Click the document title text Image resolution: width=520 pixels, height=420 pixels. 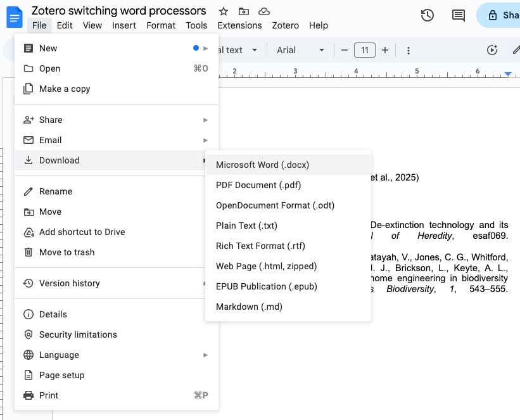click(x=118, y=11)
